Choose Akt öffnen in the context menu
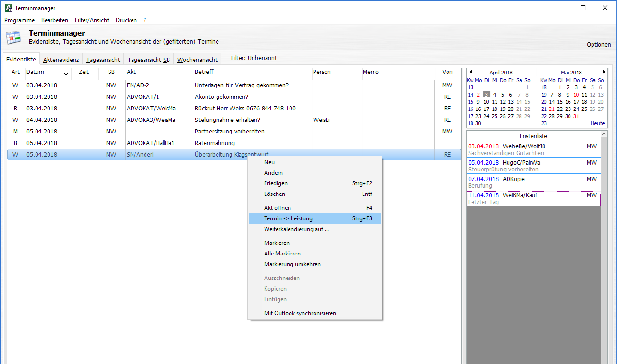This screenshot has width=617, height=364. 315,208
